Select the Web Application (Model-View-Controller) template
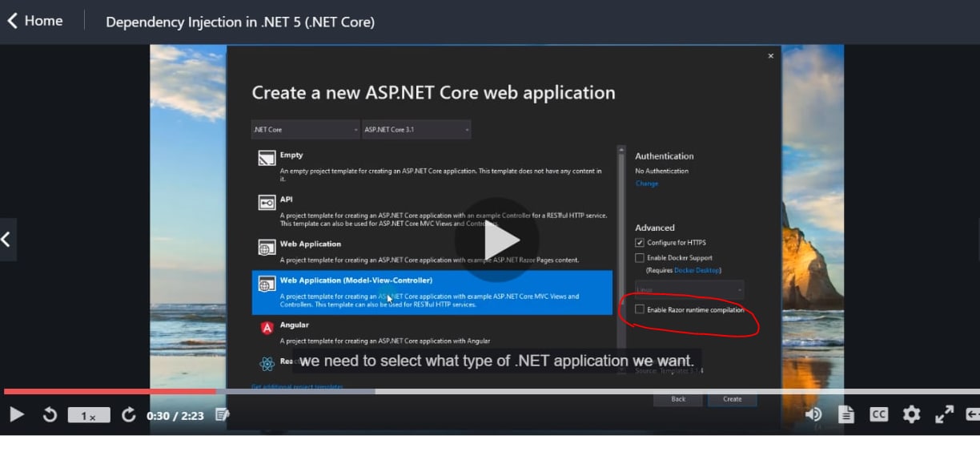 click(432, 292)
